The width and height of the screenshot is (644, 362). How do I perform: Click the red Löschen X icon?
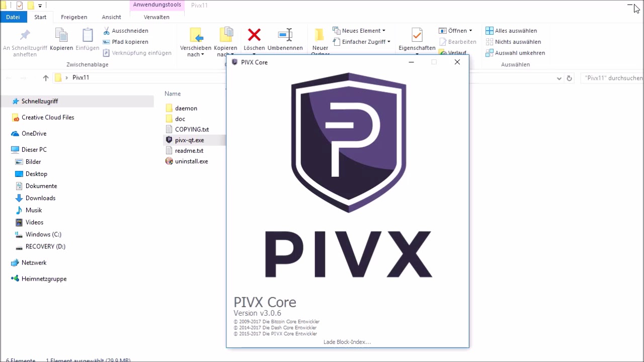pos(255,35)
